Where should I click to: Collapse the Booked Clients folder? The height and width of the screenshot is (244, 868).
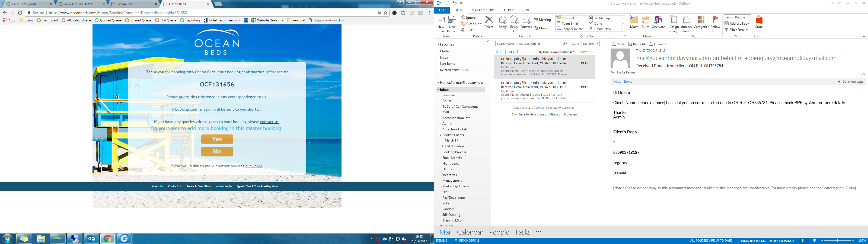(441, 135)
